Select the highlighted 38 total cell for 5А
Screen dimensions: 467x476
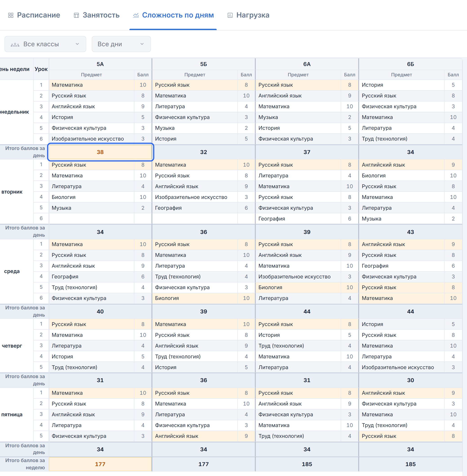(x=100, y=152)
